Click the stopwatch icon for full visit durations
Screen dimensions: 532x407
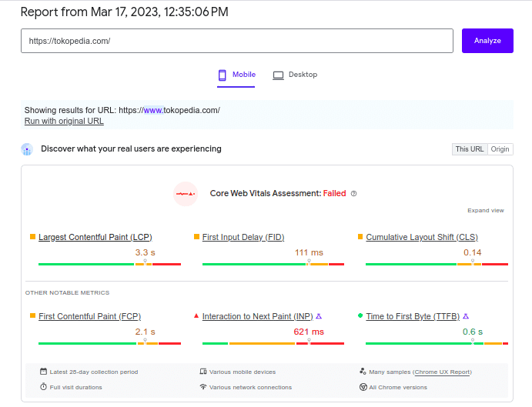[43, 387]
